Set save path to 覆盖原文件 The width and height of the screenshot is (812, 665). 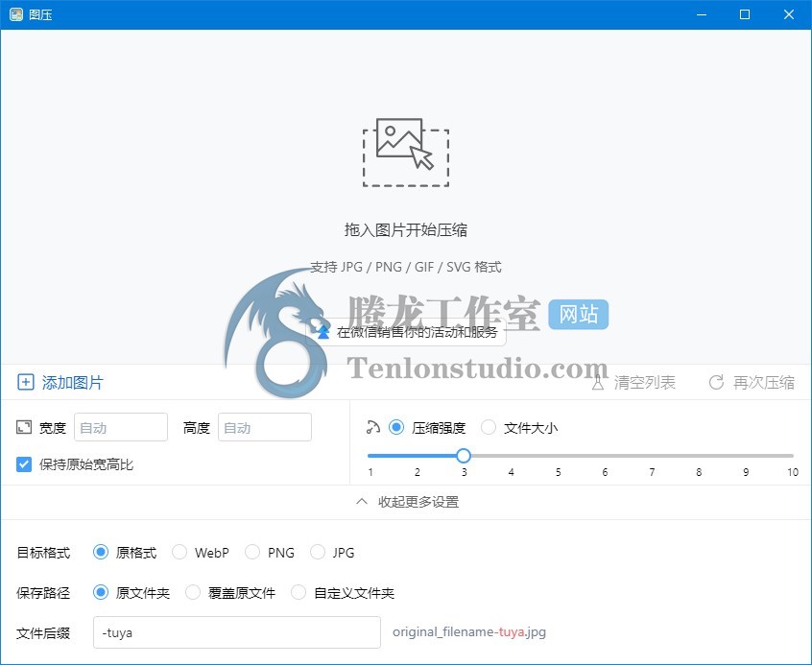193,592
